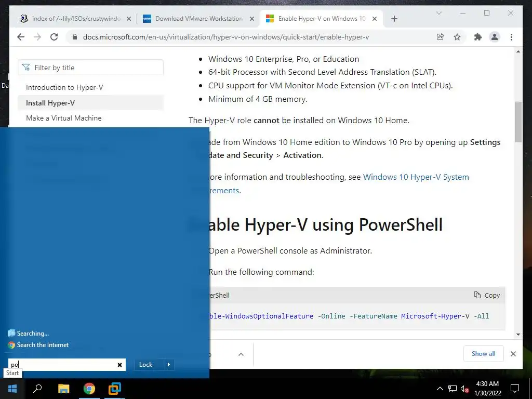532x399 pixels.
Task: Click the address bar URL
Action: [226, 37]
